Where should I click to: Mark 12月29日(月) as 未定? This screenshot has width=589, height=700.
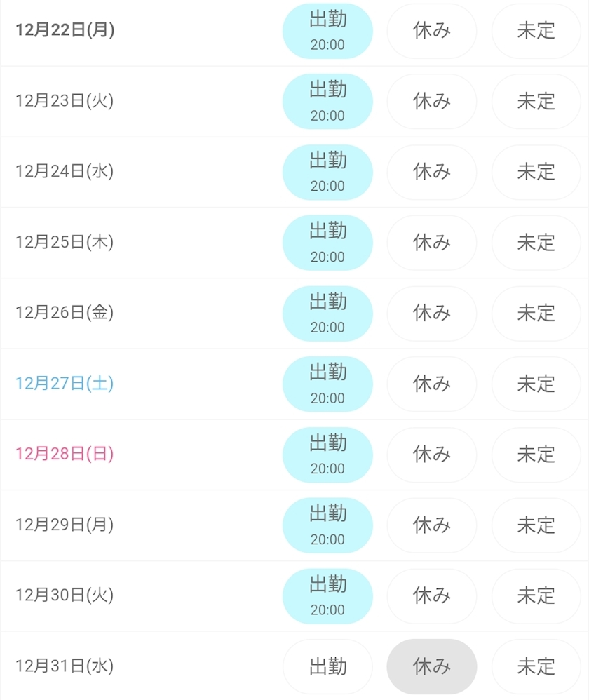click(x=536, y=525)
